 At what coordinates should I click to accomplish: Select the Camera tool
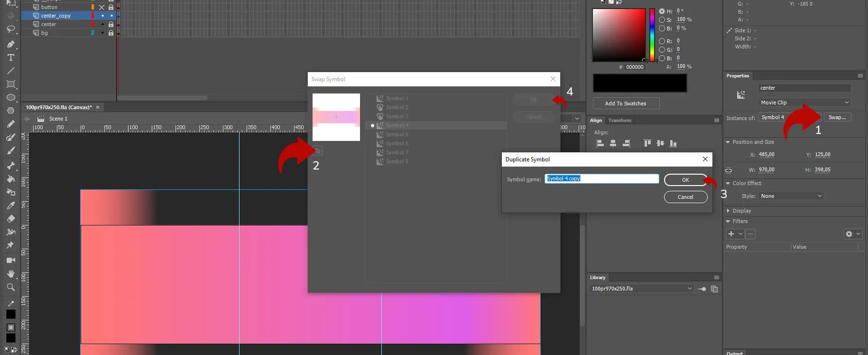(x=10, y=260)
